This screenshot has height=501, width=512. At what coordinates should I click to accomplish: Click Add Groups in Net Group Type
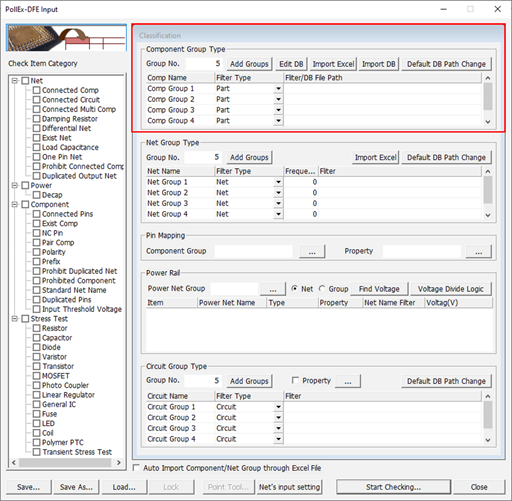pos(249,157)
